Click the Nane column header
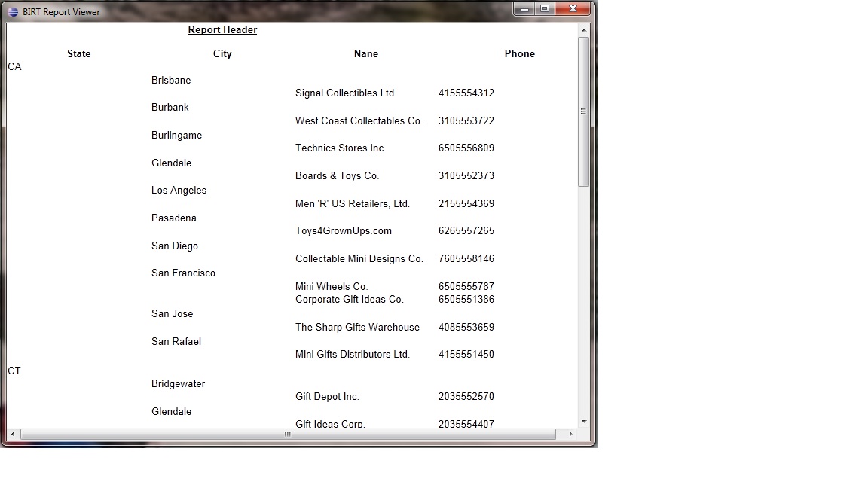The image size is (868, 488). [366, 53]
